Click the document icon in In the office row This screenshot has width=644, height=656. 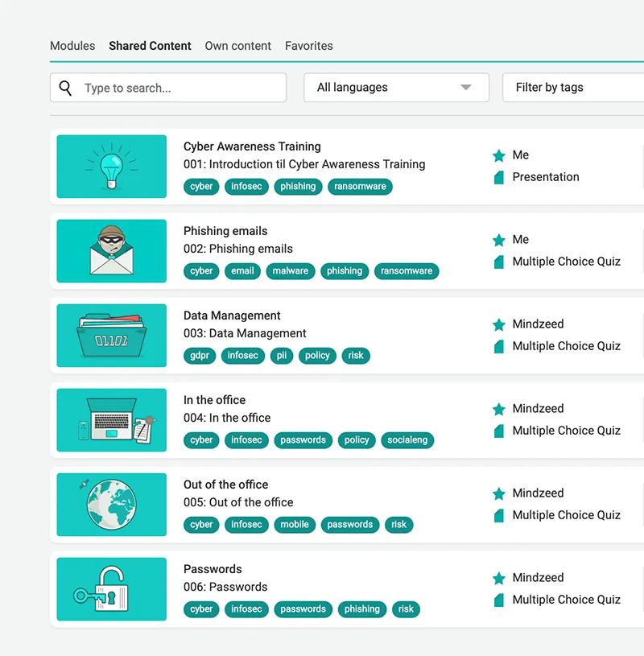[x=499, y=431]
